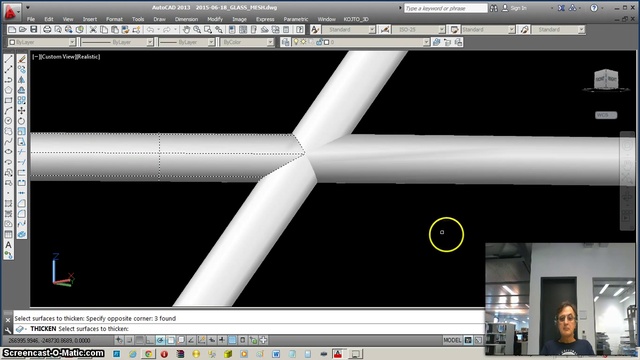Toggle Polar Tracking in status bar
The image size is (640, 360).
160,340
